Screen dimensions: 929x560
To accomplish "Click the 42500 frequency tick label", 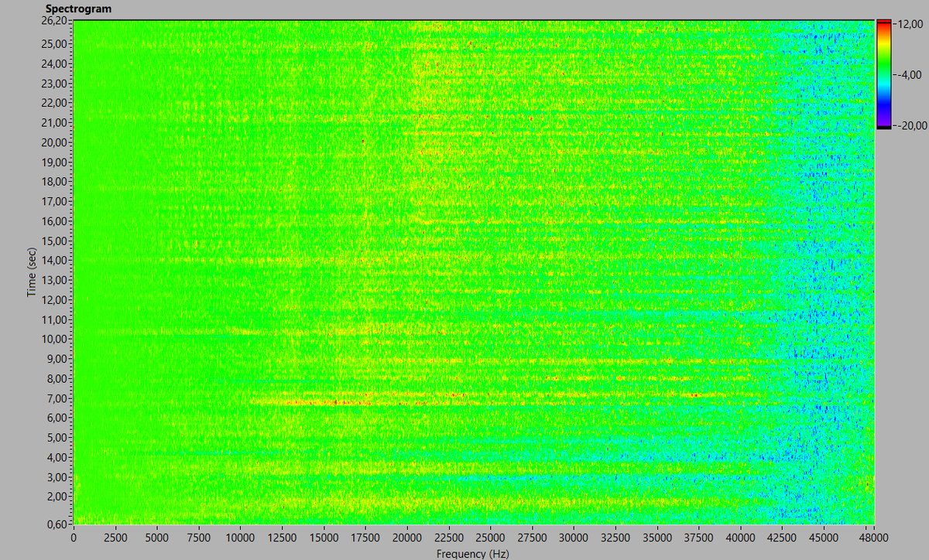I will point(783,538).
